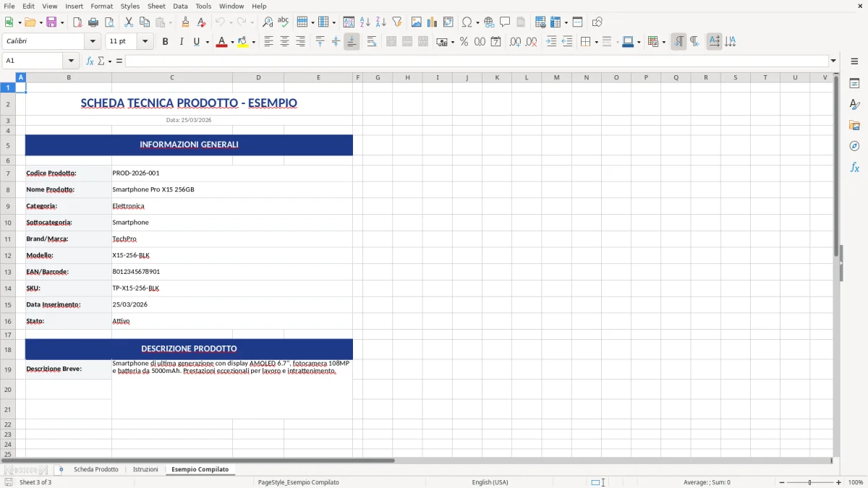Switch to Scheda Prodotto sheet tab

click(95, 469)
